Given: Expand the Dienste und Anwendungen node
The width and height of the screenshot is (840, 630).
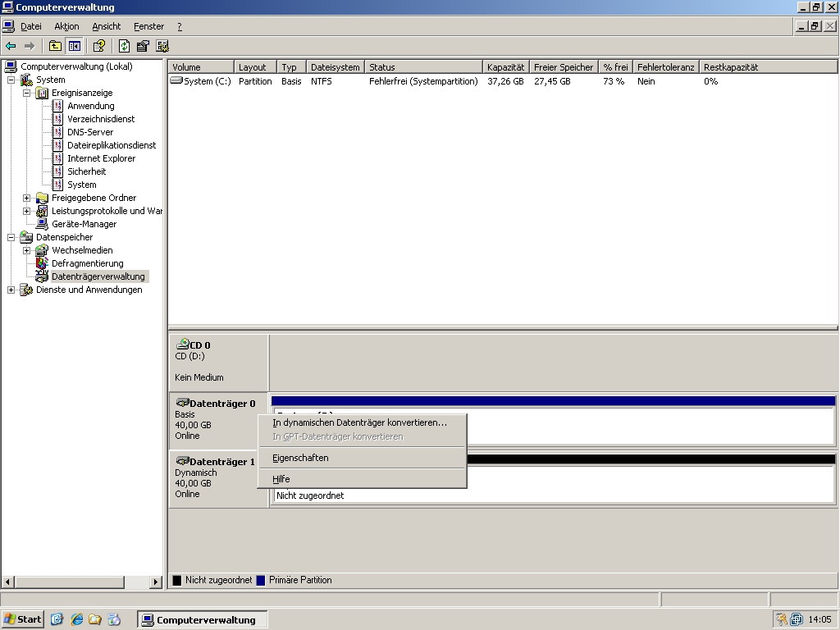Looking at the screenshot, I should click(11, 290).
